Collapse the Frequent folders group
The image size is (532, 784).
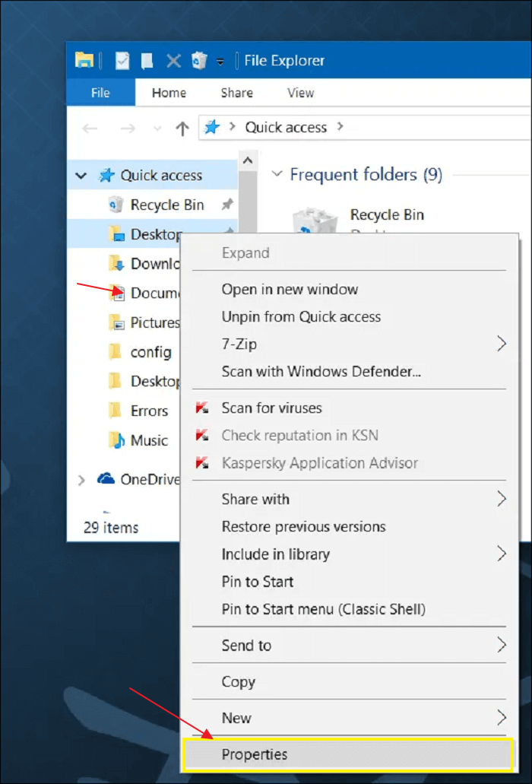pyautogui.click(x=277, y=175)
